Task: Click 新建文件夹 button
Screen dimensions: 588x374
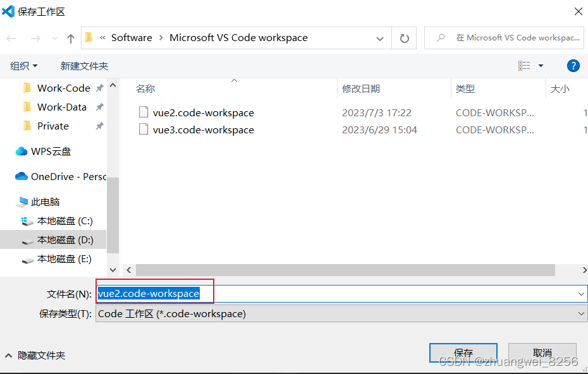Action: coord(84,66)
